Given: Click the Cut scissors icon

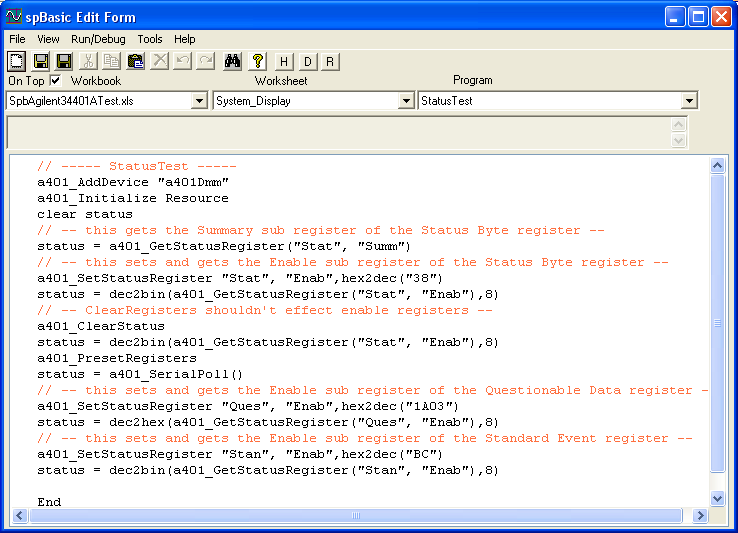Looking at the screenshot, I should 88,61.
